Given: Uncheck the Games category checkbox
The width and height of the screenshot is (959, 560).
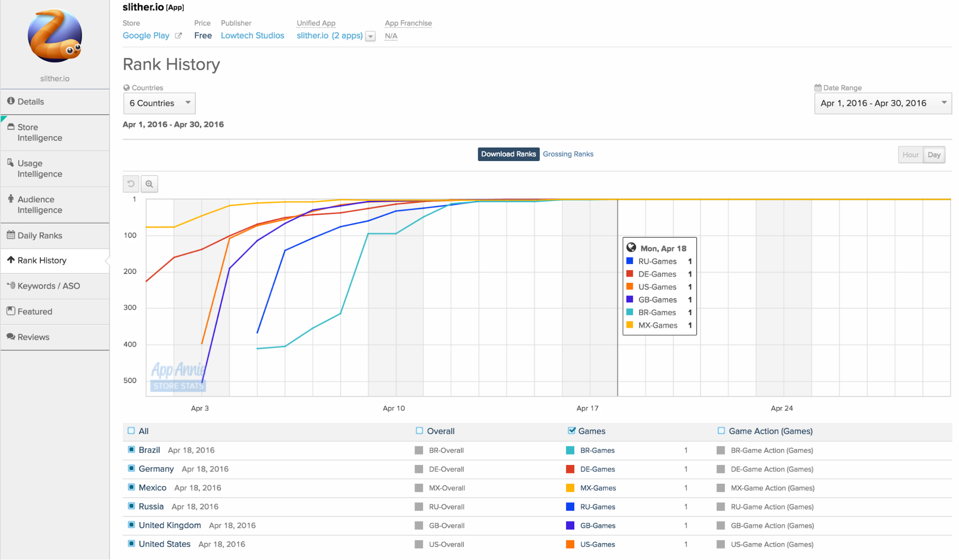Looking at the screenshot, I should [x=571, y=431].
